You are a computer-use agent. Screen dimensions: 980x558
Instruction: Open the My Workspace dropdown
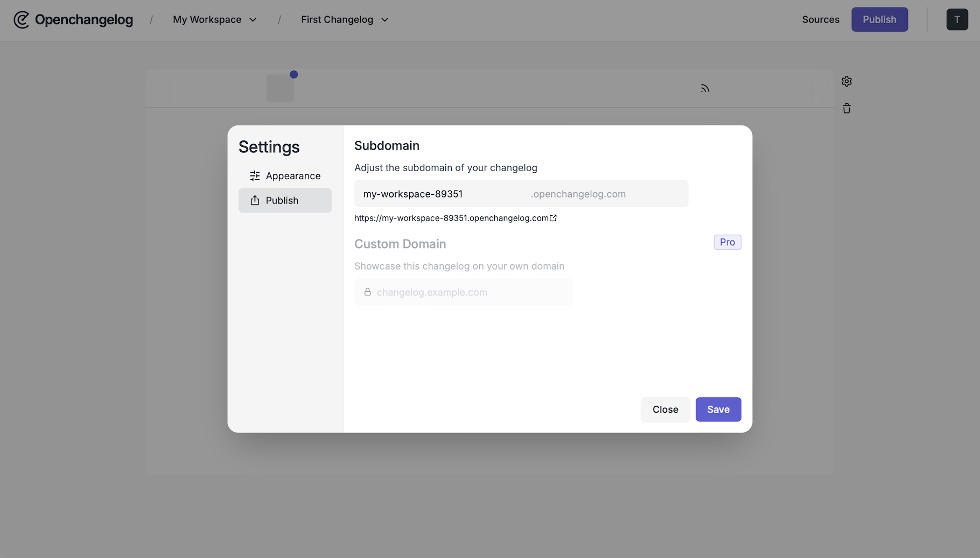point(253,19)
